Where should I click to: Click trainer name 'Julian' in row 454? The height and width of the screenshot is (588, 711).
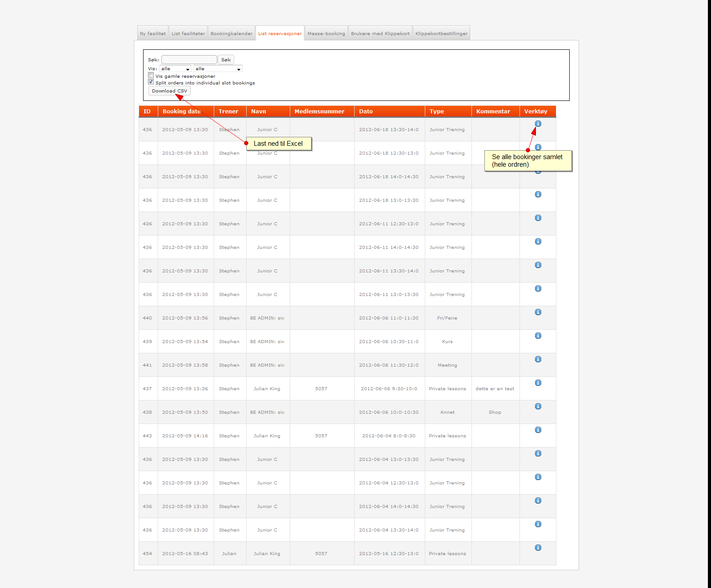(229, 554)
